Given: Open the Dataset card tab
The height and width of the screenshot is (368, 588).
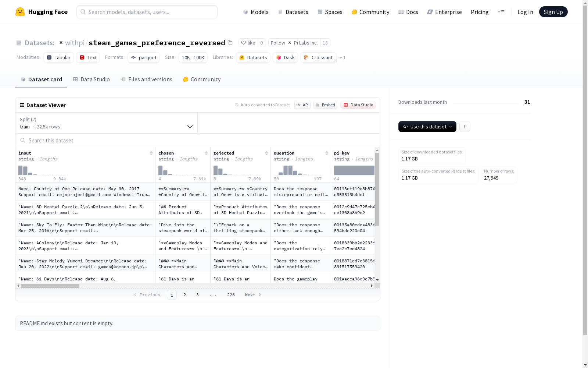Looking at the screenshot, I should point(41,79).
